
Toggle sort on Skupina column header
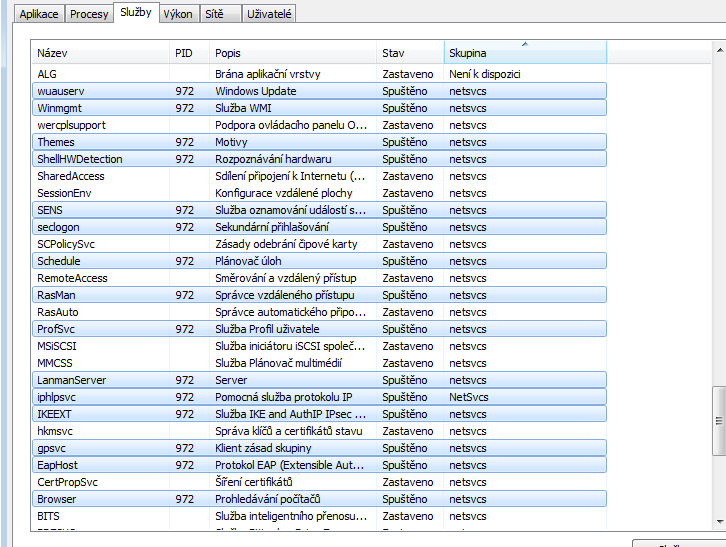pyautogui.click(x=524, y=52)
